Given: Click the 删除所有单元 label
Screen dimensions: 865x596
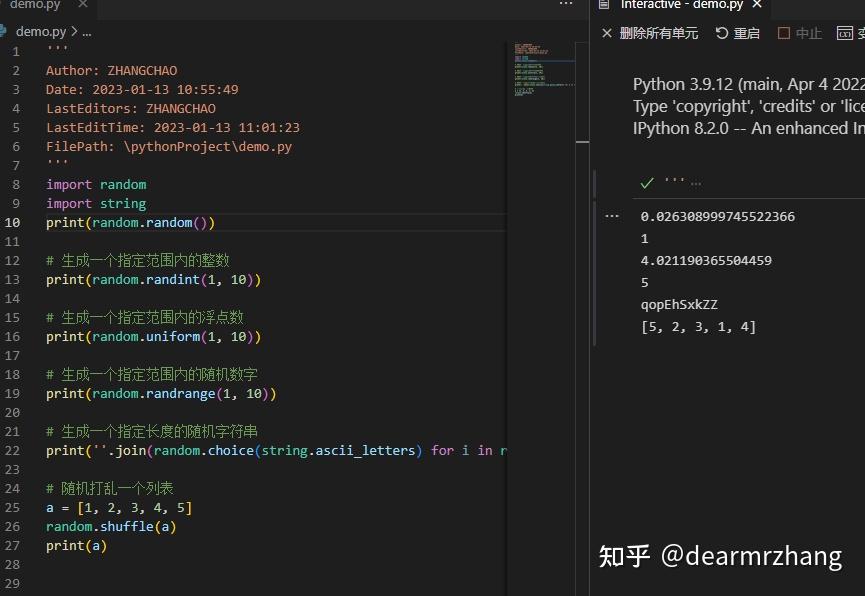Looking at the screenshot, I should click(659, 33).
